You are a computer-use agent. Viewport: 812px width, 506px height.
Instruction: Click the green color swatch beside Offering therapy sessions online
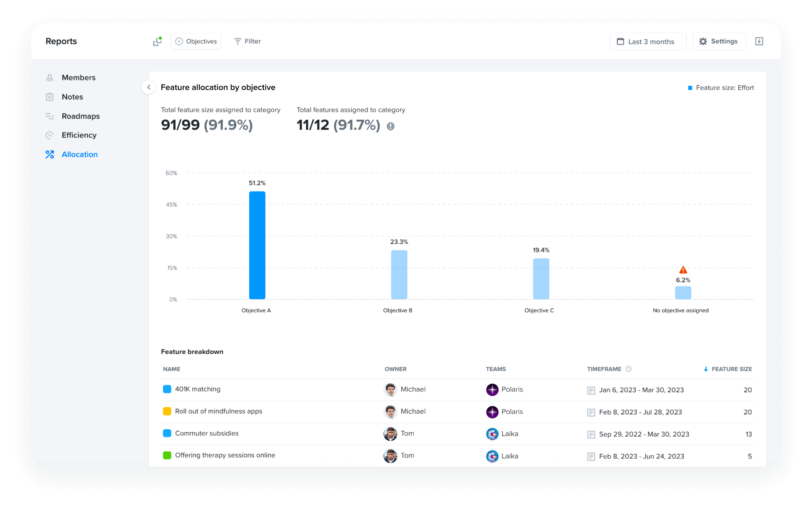coord(167,455)
